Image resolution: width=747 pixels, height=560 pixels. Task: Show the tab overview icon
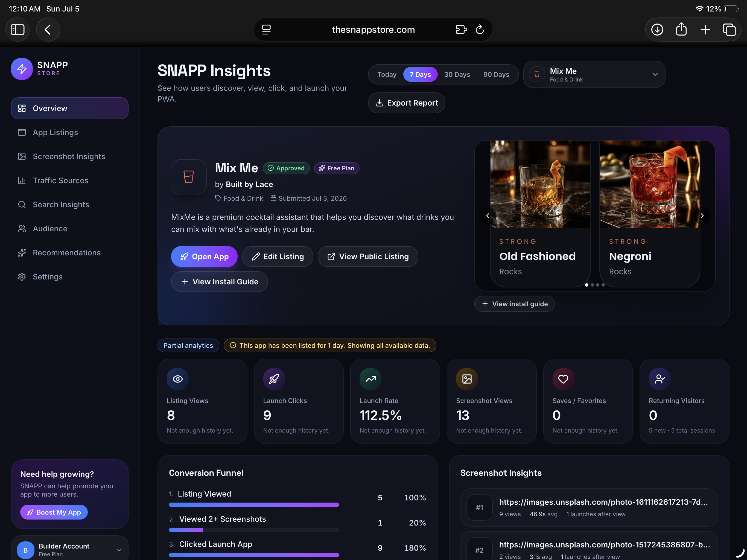tap(729, 30)
